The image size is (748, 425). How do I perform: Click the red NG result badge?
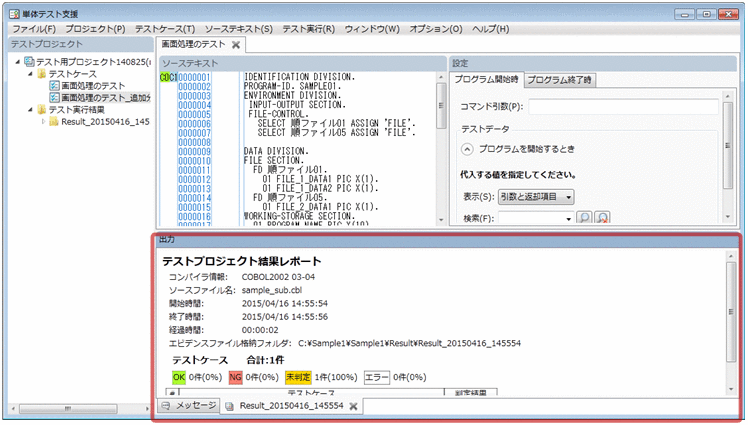click(236, 377)
